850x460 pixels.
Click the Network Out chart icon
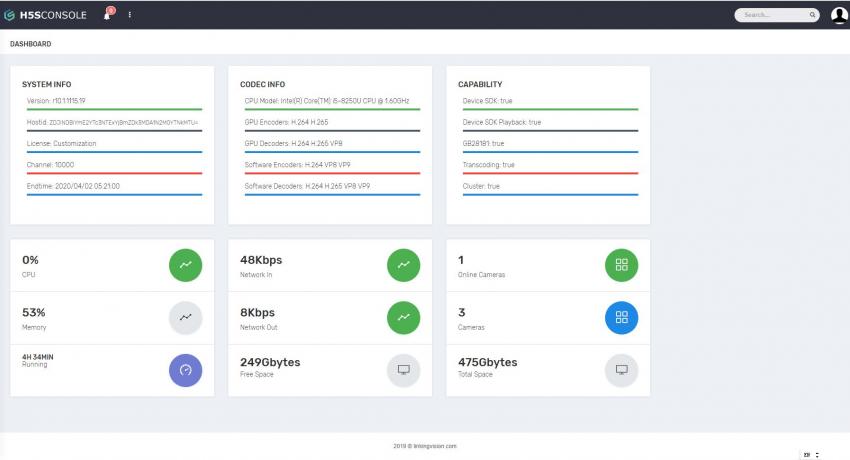(x=403, y=317)
